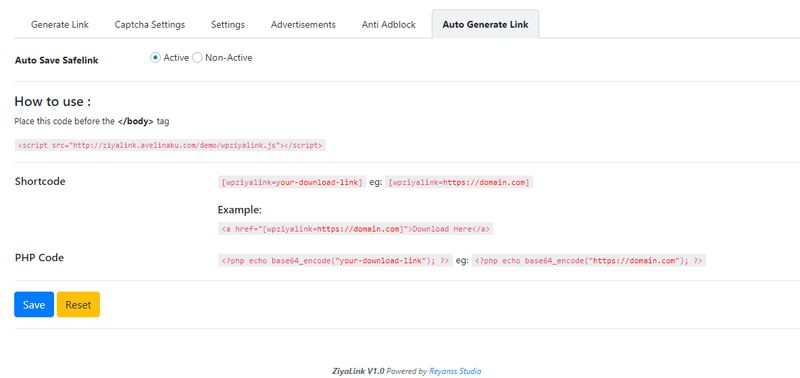
Task: Click the wpziyalink.js script code snippet
Action: (170, 145)
